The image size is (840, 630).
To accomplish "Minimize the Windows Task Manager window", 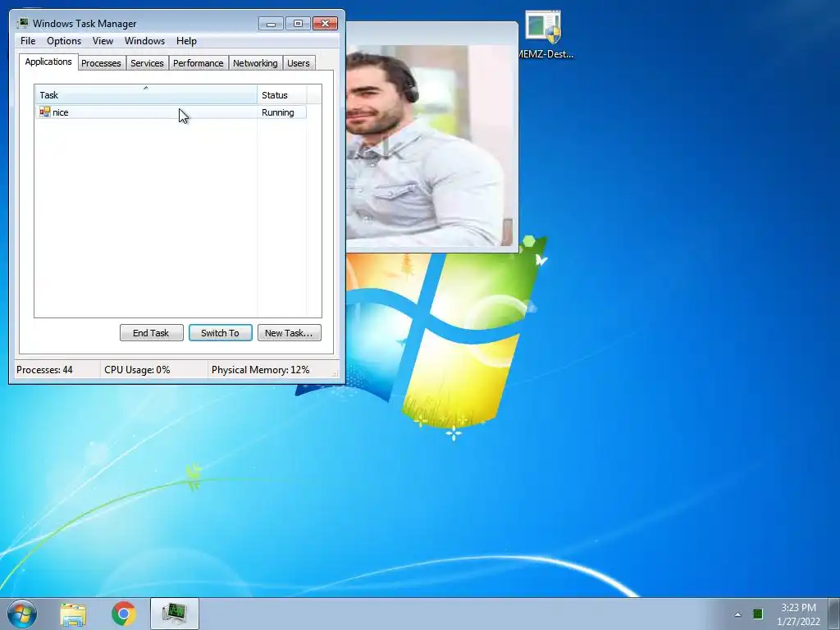I will coord(271,23).
